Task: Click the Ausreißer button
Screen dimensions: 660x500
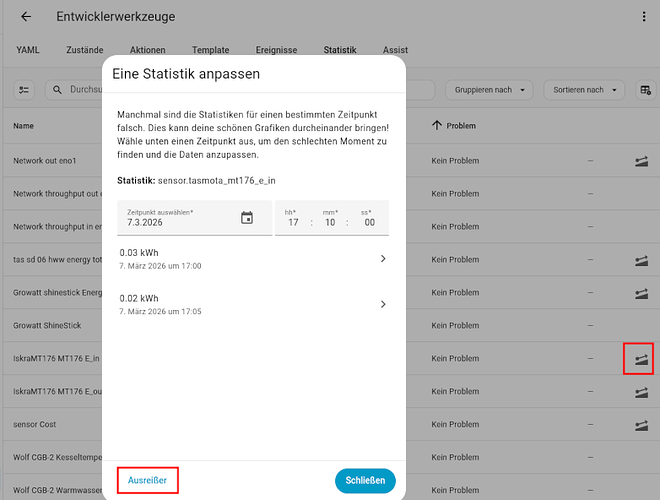Action: (x=147, y=481)
